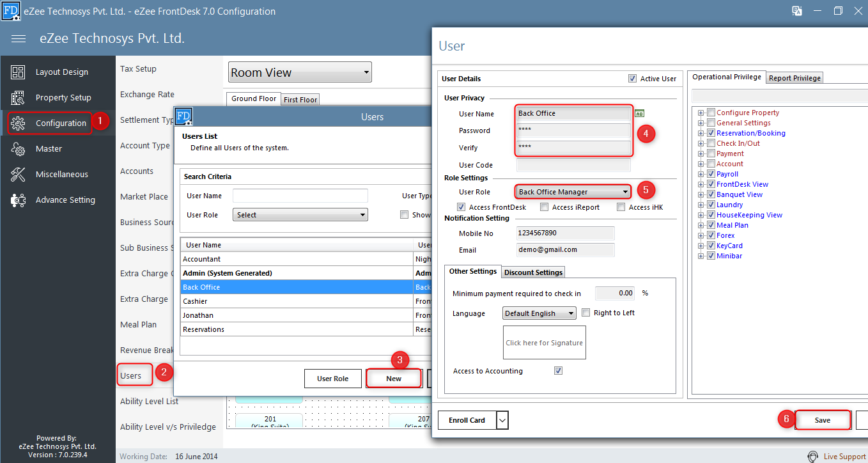This screenshot has height=463, width=868.
Task: Open Users in the configuration menu
Action: pos(131,375)
